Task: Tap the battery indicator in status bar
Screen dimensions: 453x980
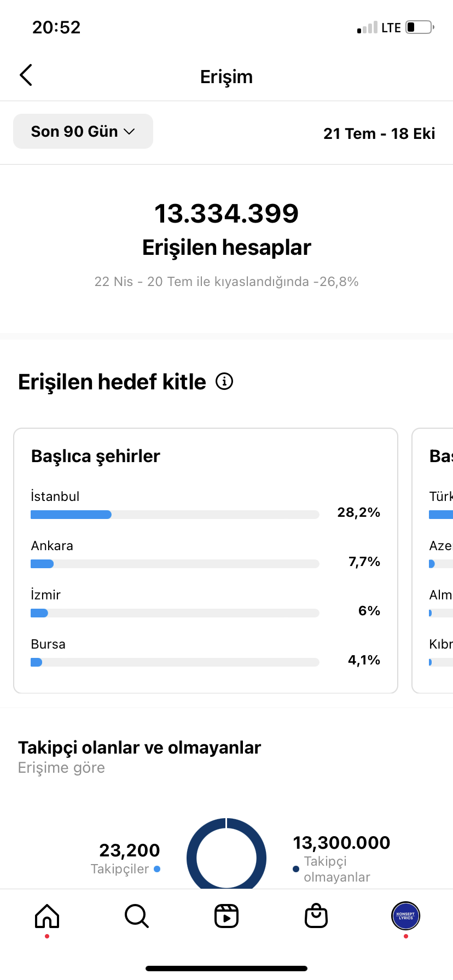Action: click(x=420, y=27)
